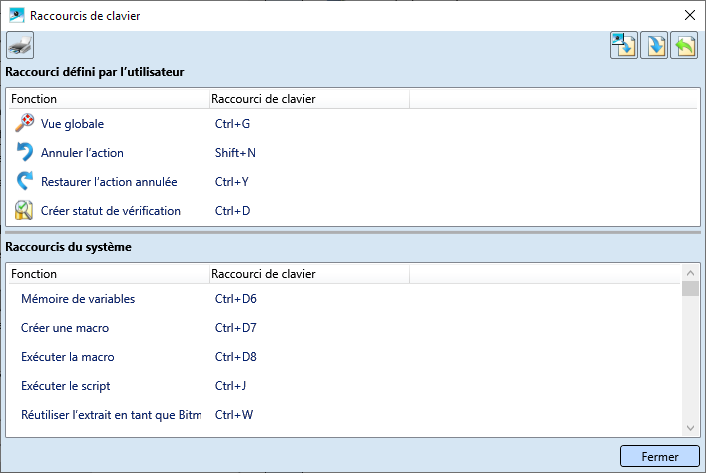Click the Annuler l'action undo icon

tap(25, 153)
